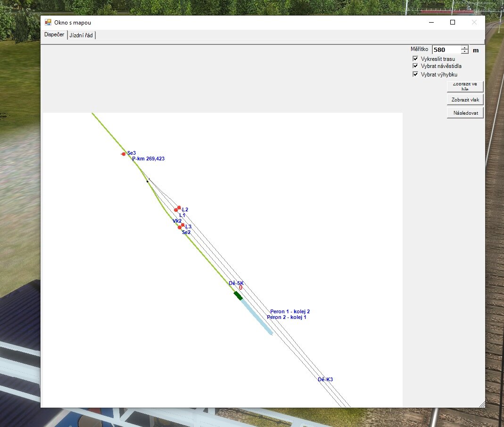This screenshot has height=427, width=504.
Task: Open the Jízdní řád tab
Action: [81, 35]
